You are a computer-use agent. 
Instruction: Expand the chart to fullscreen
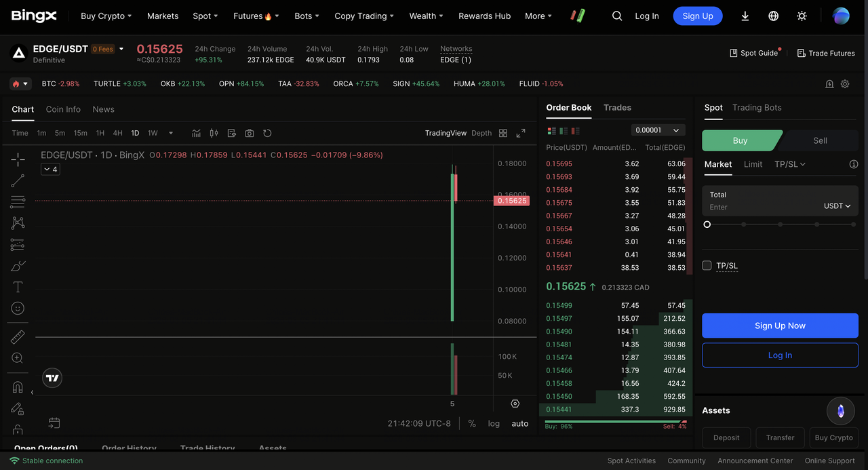click(521, 133)
